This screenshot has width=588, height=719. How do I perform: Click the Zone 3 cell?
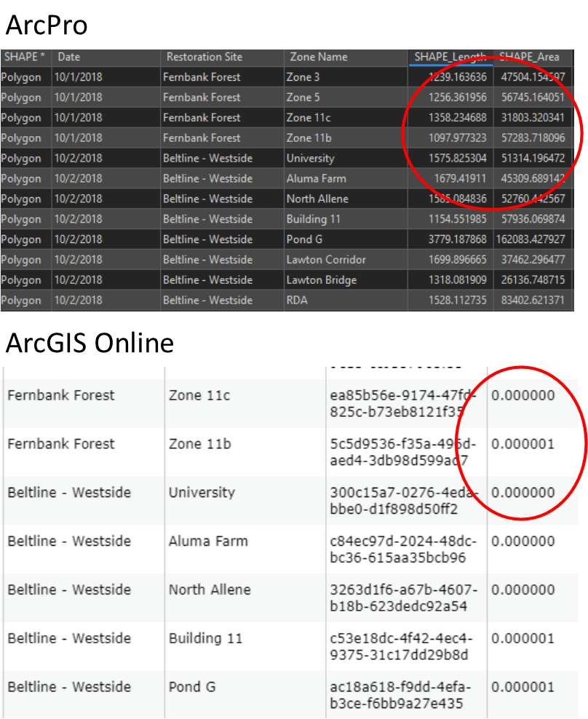point(303,77)
